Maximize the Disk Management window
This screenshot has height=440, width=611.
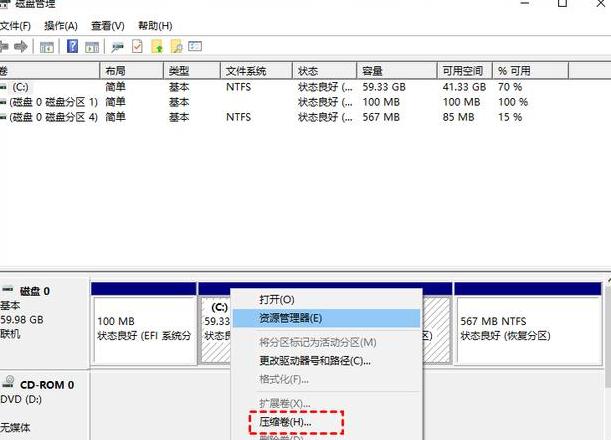point(562,4)
